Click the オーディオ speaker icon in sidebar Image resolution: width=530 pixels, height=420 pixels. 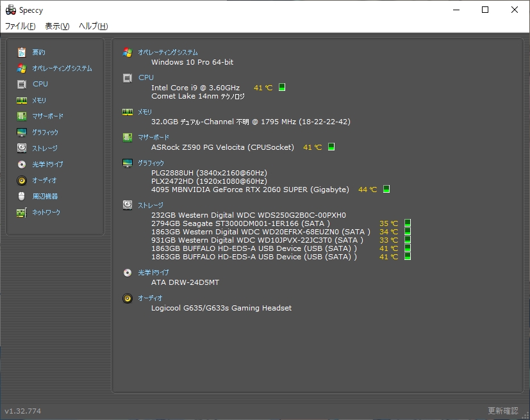pos(22,180)
